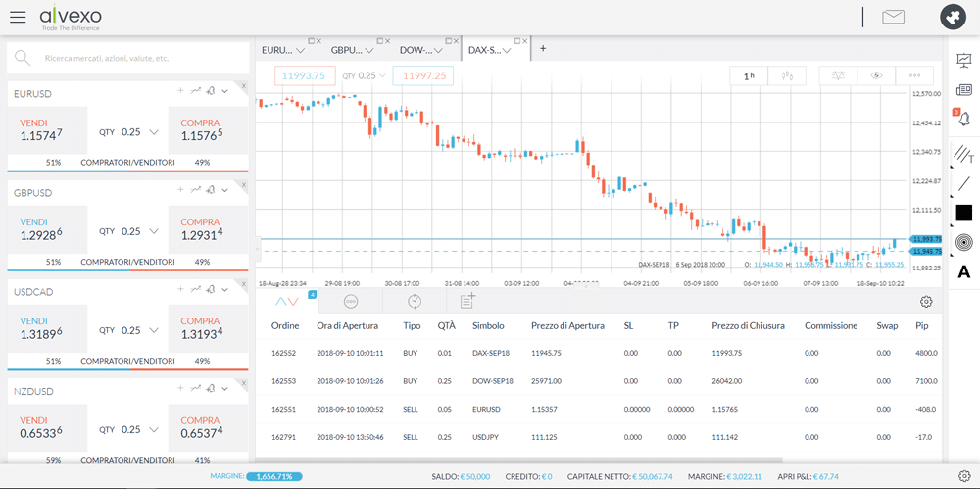The height and width of the screenshot is (489, 980).
Task: Select the Fibonacci circles drawing tool
Action: coord(963,241)
